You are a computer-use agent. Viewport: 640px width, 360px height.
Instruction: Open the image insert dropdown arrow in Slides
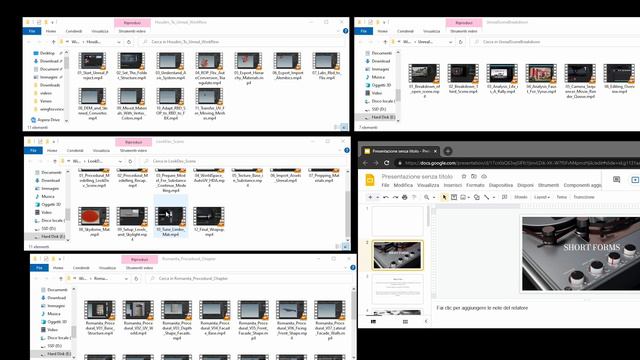coord(469,198)
